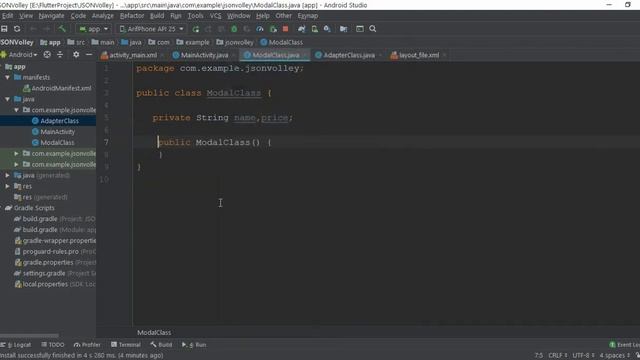Click Search Everywhere magnifier icon

pyautogui.click(x=373, y=29)
